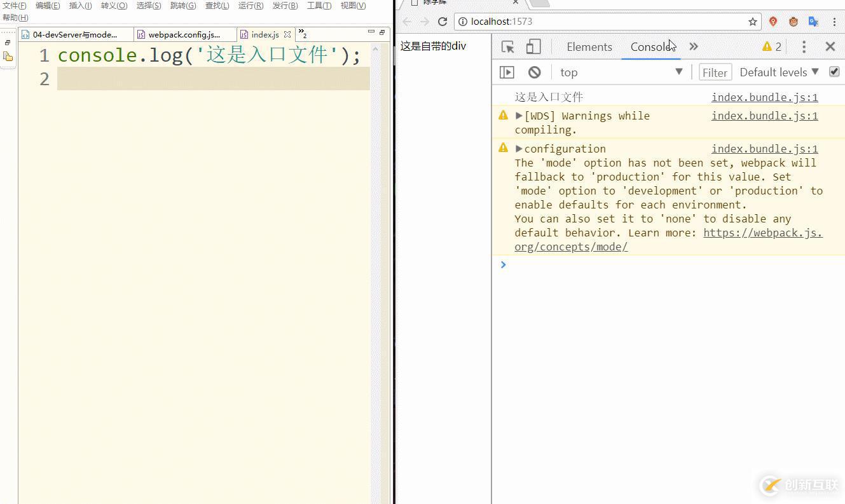Click the clear console icon
The height and width of the screenshot is (504, 845).
(534, 72)
